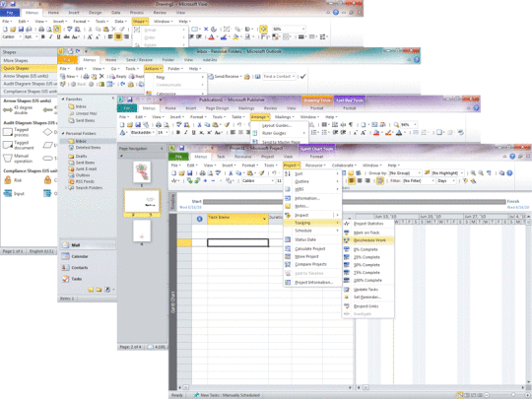Click Print icon in Project toolbar
This screenshot has height=399, width=532.
point(203,173)
